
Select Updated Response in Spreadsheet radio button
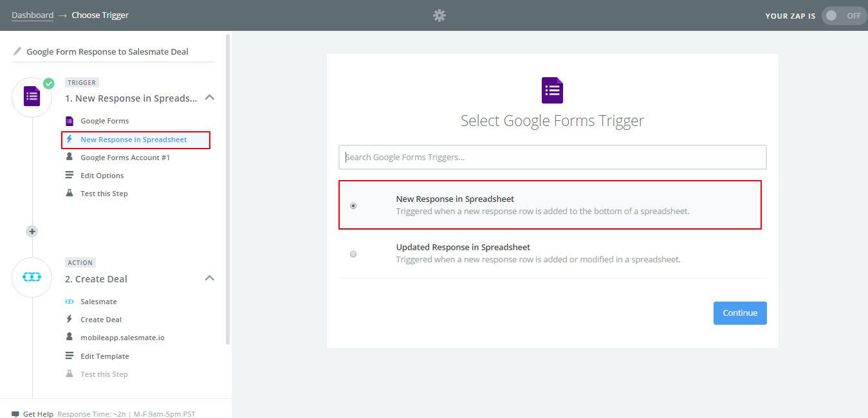(x=353, y=254)
